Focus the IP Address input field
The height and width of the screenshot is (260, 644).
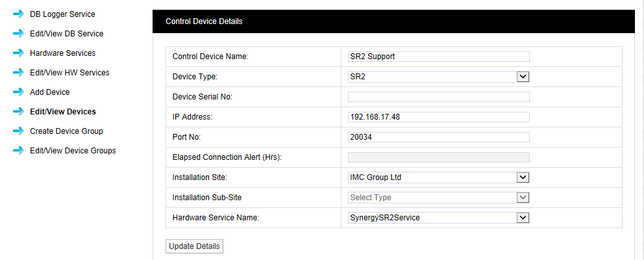point(438,117)
